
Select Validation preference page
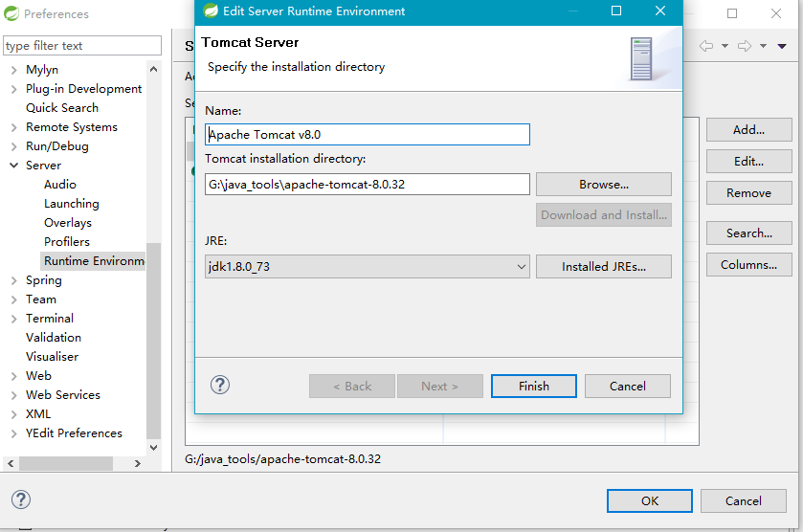click(x=54, y=338)
